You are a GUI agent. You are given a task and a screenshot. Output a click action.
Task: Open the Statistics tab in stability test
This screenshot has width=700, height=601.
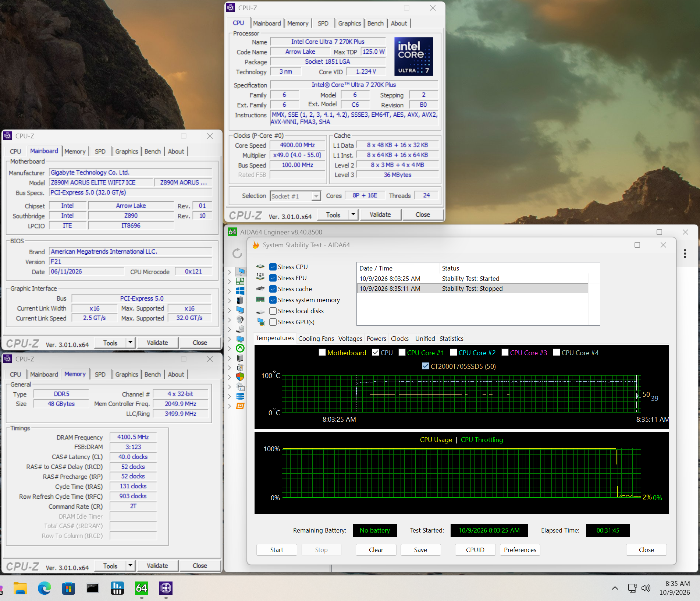pyautogui.click(x=451, y=339)
